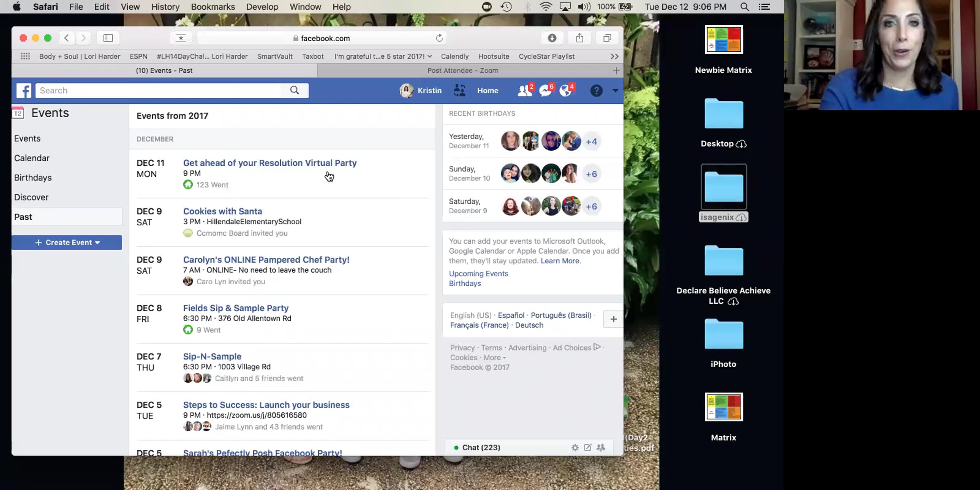The image size is (980, 490).
Task: Expand Facebook account dropdown arrow
Action: pos(615,91)
